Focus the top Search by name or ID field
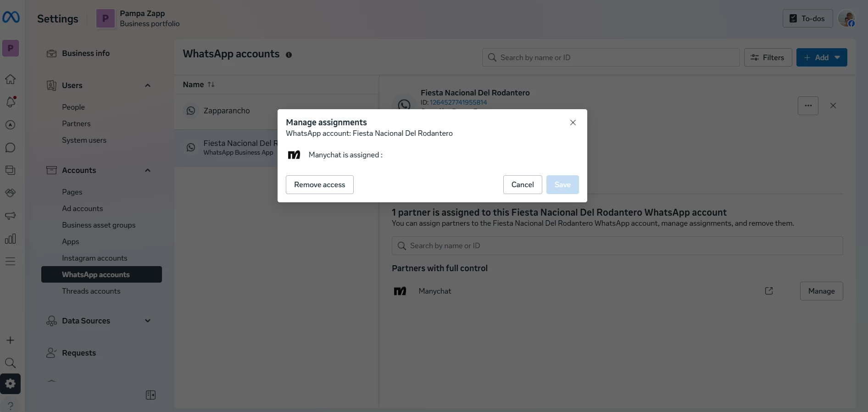 click(x=611, y=57)
